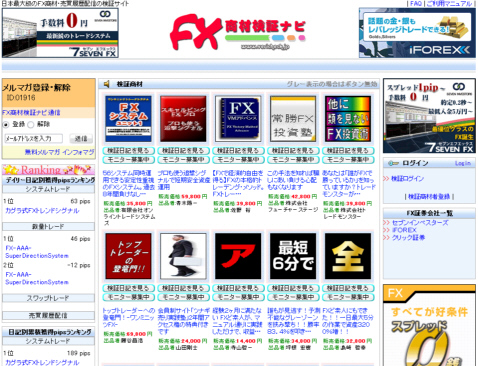The width and height of the screenshot is (478, 366).
Task: Open the 検証商材者登録 link
Action: pyautogui.click(x=429, y=197)
